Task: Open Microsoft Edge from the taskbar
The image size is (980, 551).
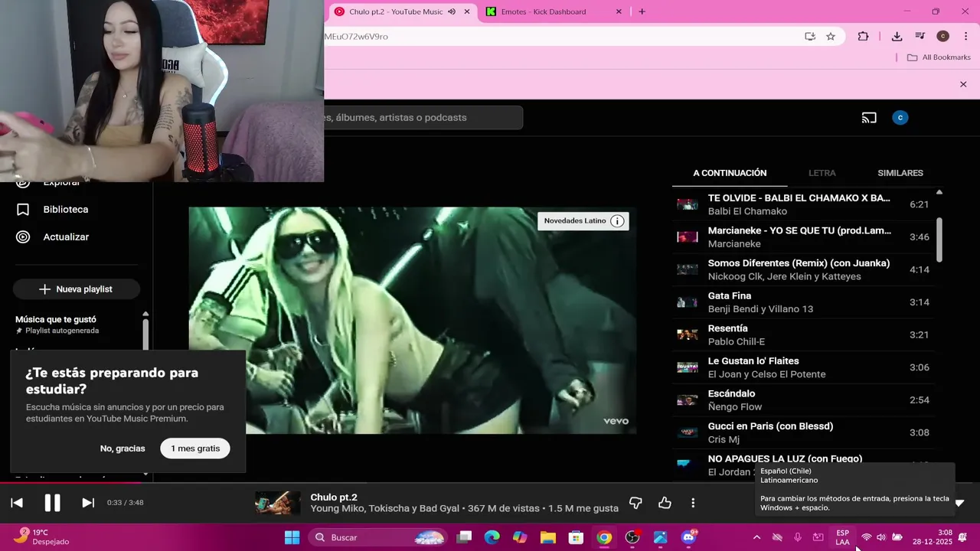Action: tap(492, 537)
